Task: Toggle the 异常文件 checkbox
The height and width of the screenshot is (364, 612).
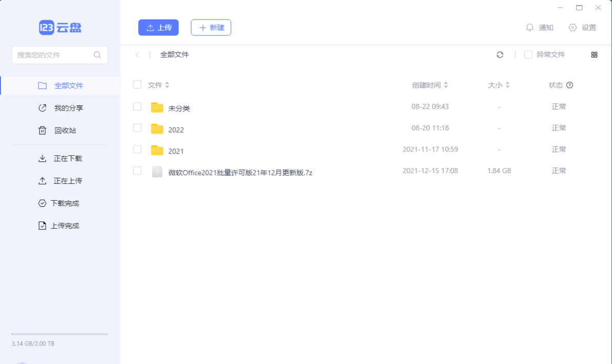Action: (528, 55)
